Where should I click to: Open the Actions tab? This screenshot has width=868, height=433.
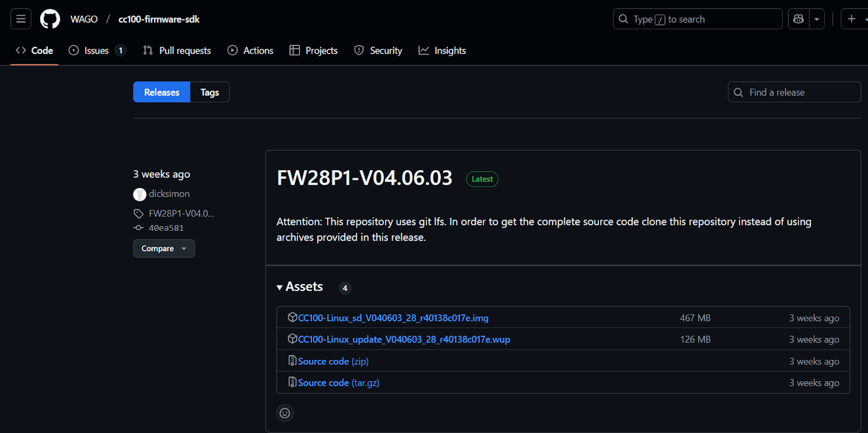point(250,50)
